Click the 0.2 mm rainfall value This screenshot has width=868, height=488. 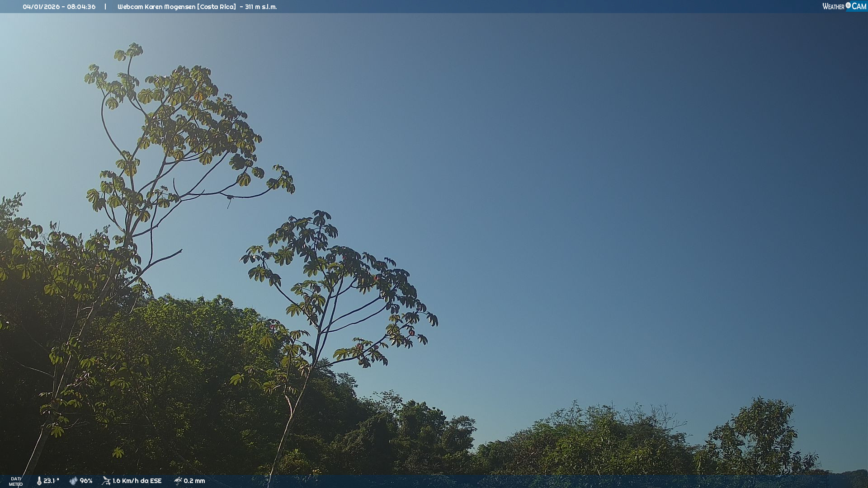click(x=194, y=481)
